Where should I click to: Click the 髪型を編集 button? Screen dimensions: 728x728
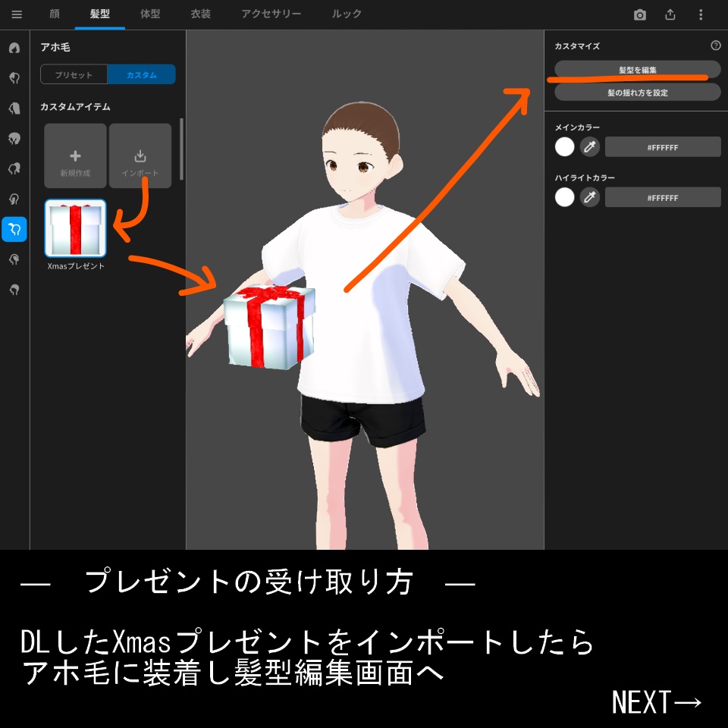(638, 70)
